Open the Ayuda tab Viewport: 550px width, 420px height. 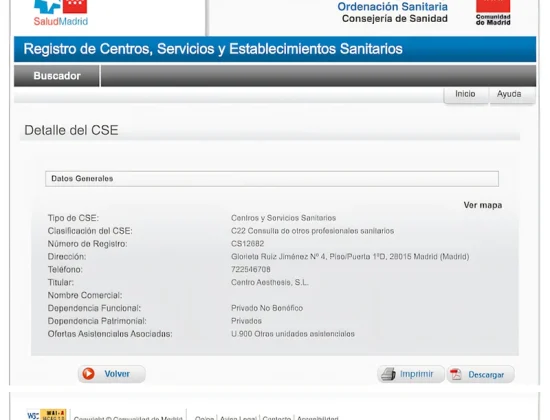[509, 94]
